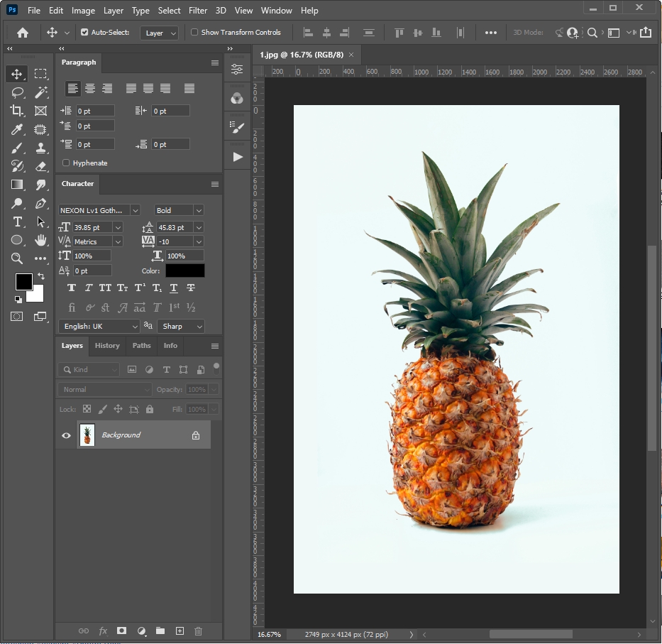662x644 pixels.
Task: Toggle Strikethrough in Character panel
Action: click(x=191, y=288)
